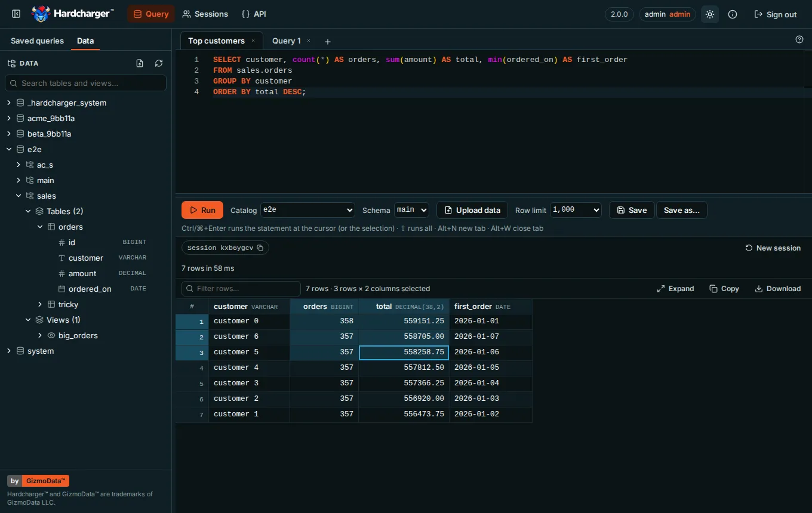Image resolution: width=812 pixels, height=513 pixels.
Task: Open the Row limit dropdown
Action: point(576,210)
